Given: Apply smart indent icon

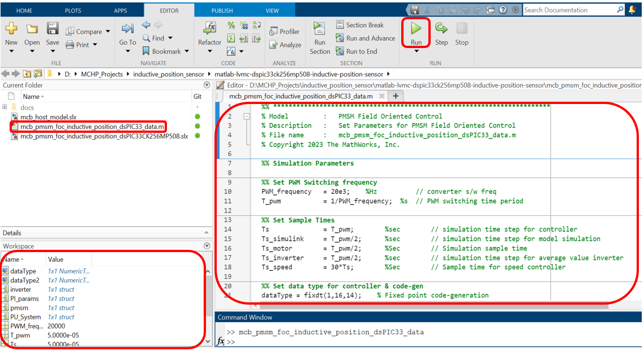Looking at the screenshot, I should click(231, 38).
